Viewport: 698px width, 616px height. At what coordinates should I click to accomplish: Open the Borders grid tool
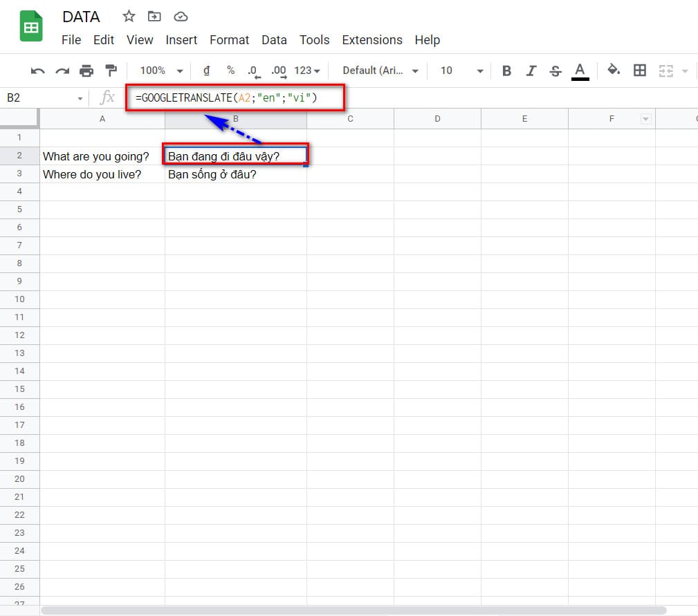pyautogui.click(x=640, y=71)
